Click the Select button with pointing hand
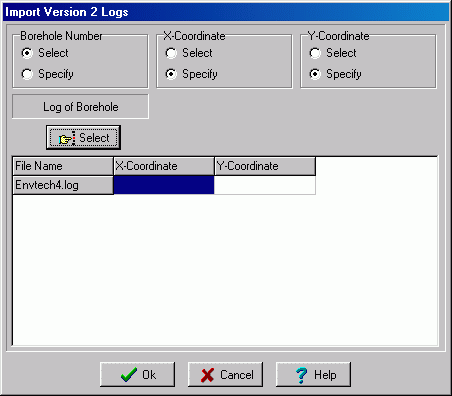 click(x=83, y=138)
